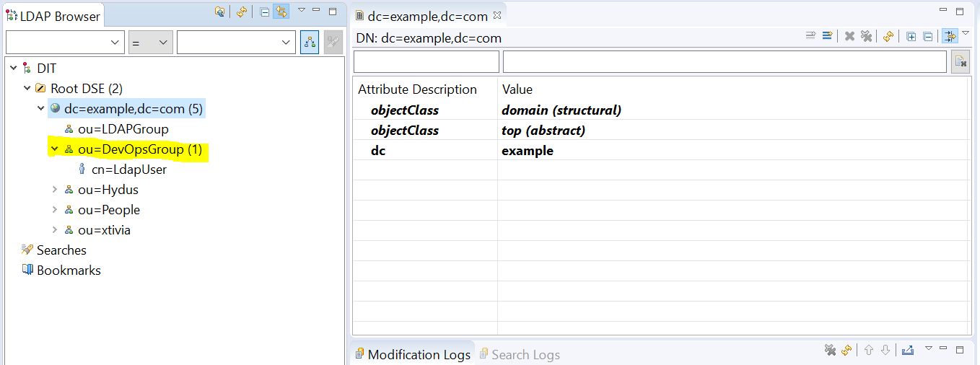Collapse the ou=DevOpsGroup tree node

pos(54,149)
